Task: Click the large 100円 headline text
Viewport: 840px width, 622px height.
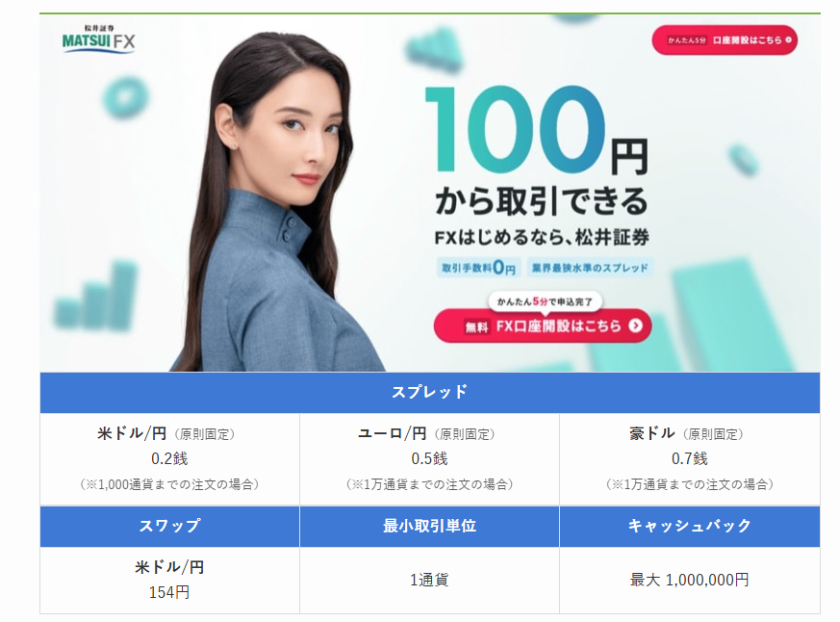Action: 536,130
